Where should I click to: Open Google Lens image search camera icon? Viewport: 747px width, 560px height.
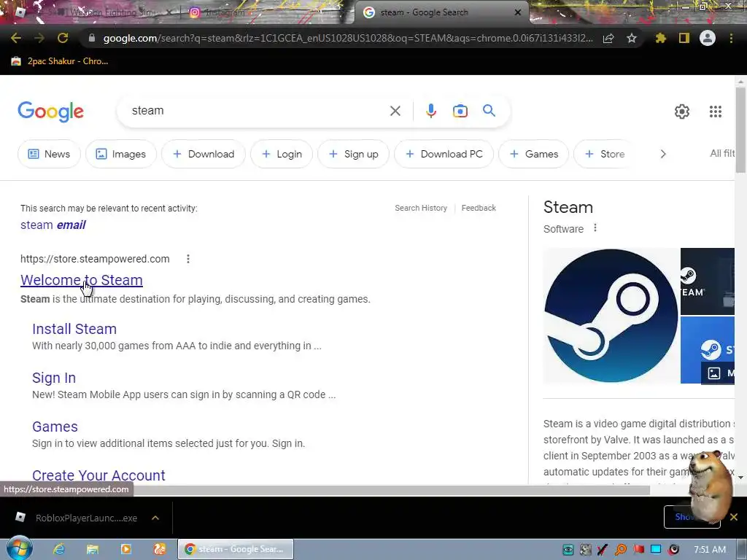pyautogui.click(x=460, y=111)
